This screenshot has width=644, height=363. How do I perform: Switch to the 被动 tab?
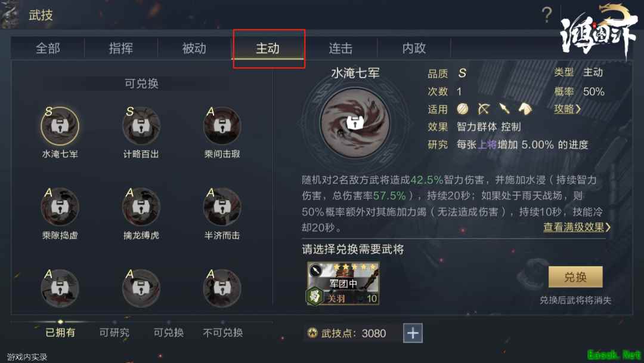coord(194,48)
